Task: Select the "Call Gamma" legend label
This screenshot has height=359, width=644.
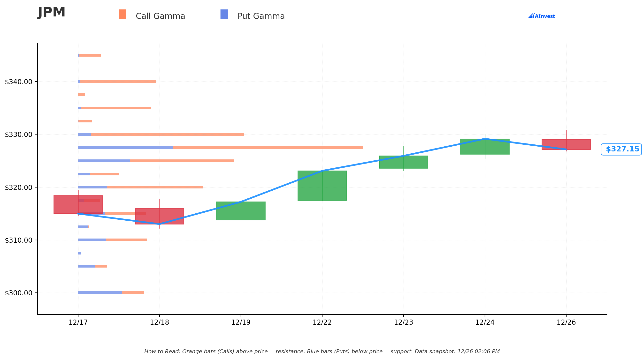Action: pyautogui.click(x=161, y=16)
